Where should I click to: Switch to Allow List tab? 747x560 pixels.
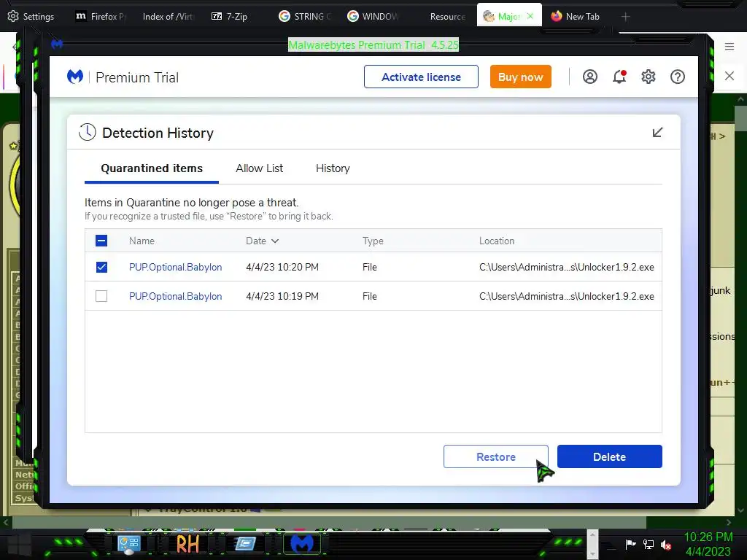click(259, 168)
